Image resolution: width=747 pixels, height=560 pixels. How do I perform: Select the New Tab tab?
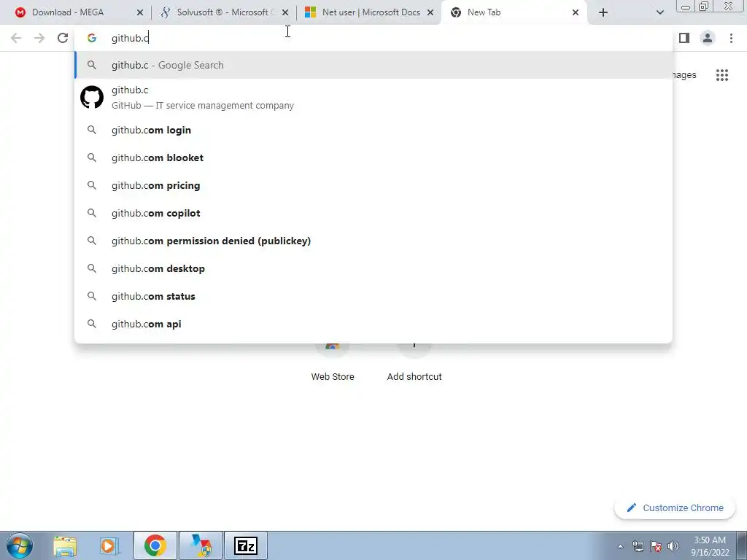pyautogui.click(x=514, y=12)
